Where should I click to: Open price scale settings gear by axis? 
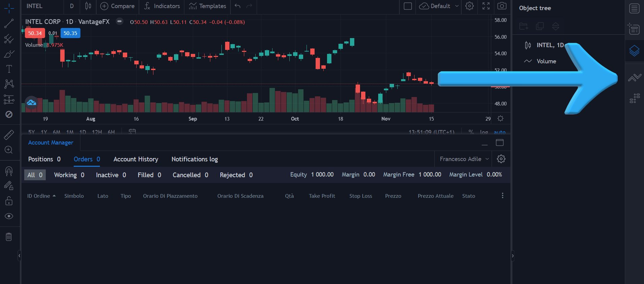coord(500,119)
